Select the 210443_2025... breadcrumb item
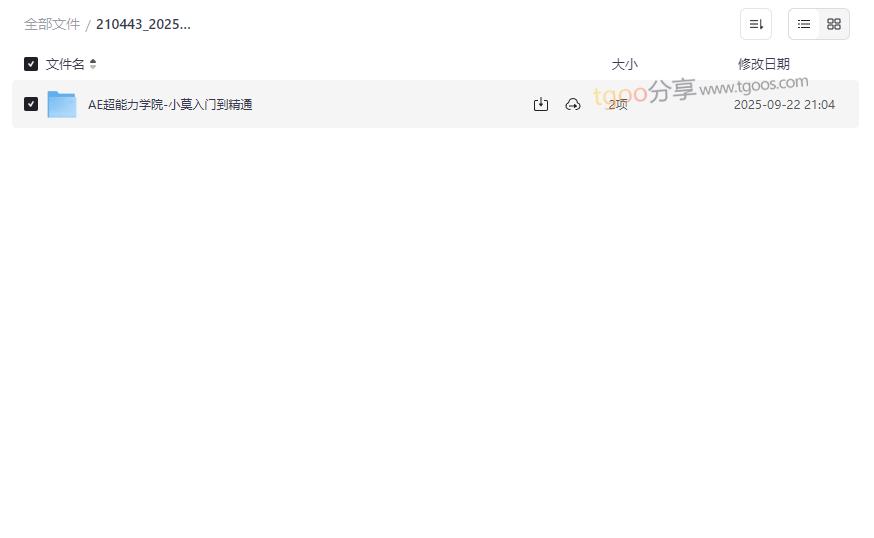Image resolution: width=874 pixels, height=538 pixels. pos(143,24)
